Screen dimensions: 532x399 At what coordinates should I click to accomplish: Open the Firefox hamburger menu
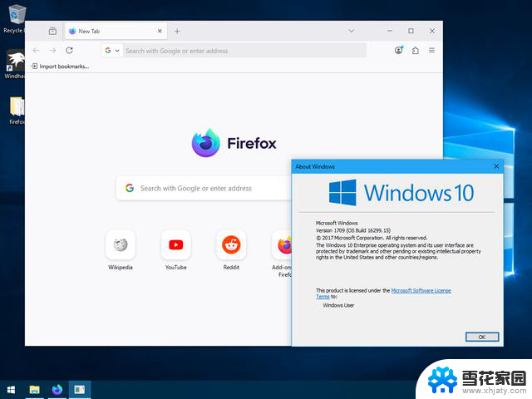[431, 51]
